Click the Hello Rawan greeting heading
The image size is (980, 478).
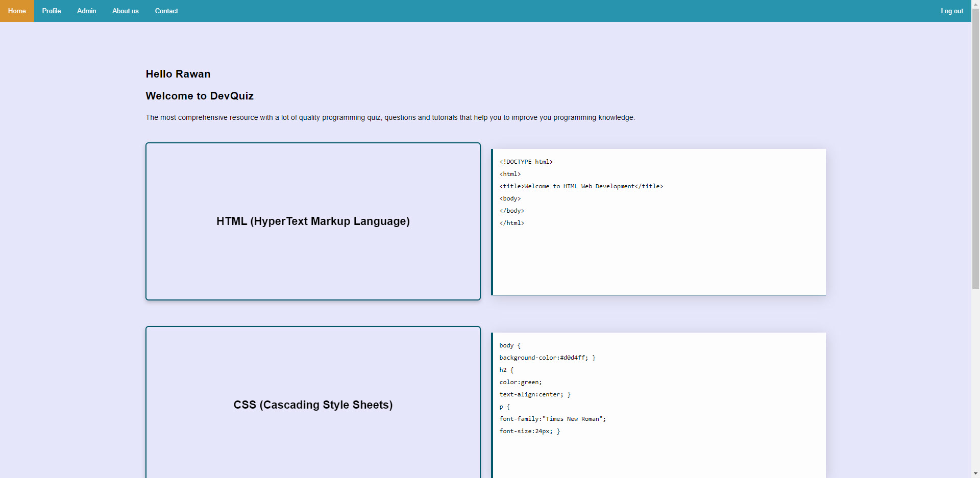(178, 74)
